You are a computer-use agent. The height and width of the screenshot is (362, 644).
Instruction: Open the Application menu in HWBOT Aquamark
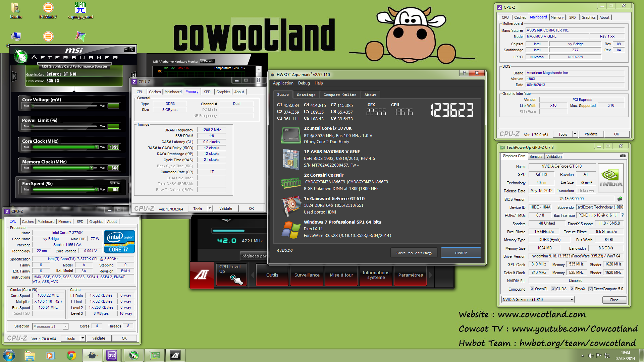pyautogui.click(x=283, y=83)
